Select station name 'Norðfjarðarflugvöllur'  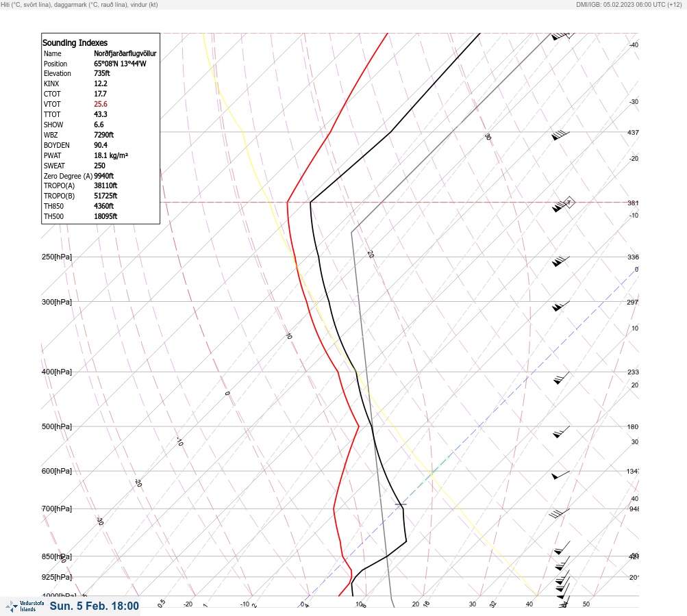pyautogui.click(x=125, y=53)
